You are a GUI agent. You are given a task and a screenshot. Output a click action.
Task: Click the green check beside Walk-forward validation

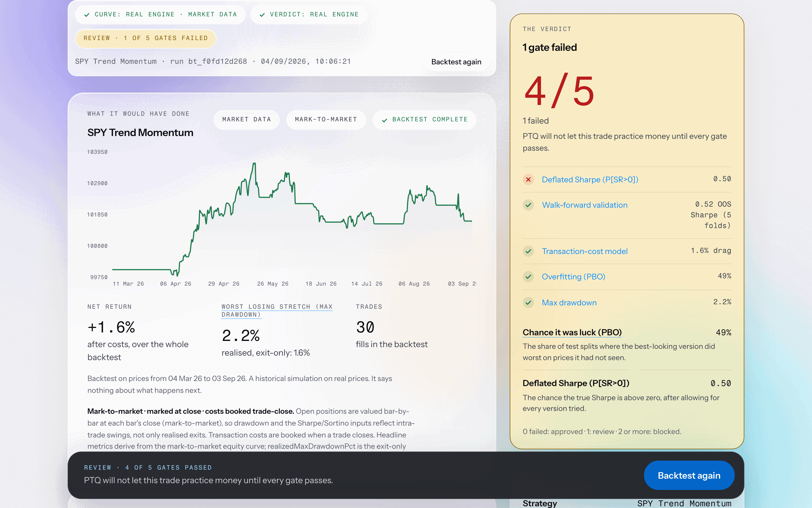528,205
